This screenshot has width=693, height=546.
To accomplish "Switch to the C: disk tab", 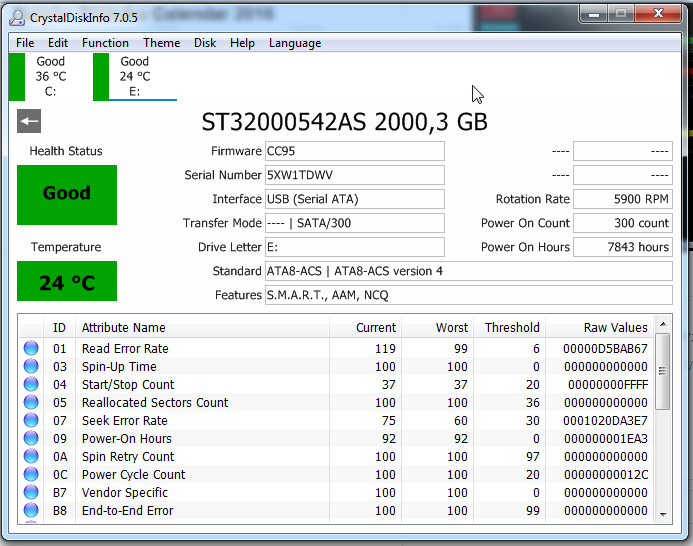I will click(49, 77).
